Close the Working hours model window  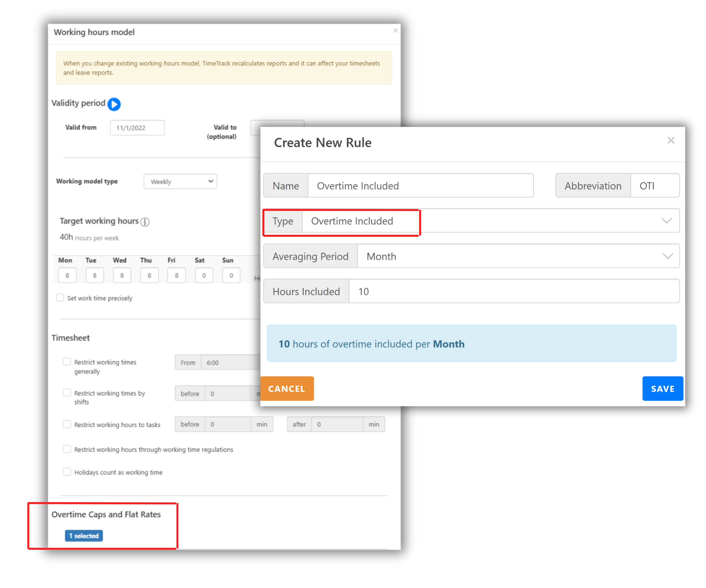click(395, 30)
